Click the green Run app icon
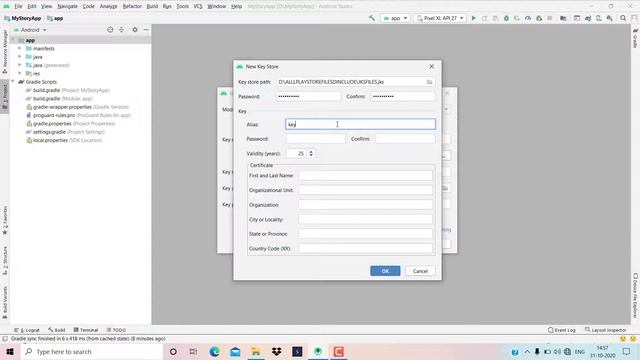This screenshot has width=640, height=360. (x=473, y=18)
